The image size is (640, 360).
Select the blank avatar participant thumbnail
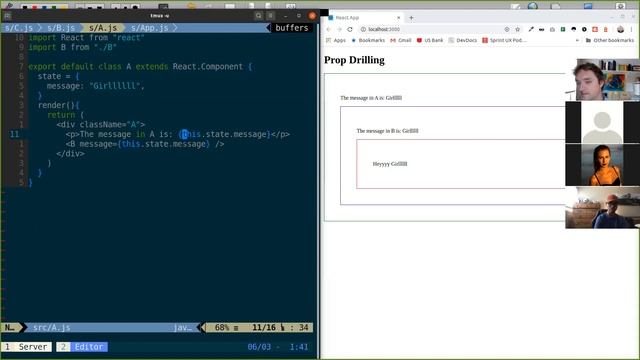(602, 122)
